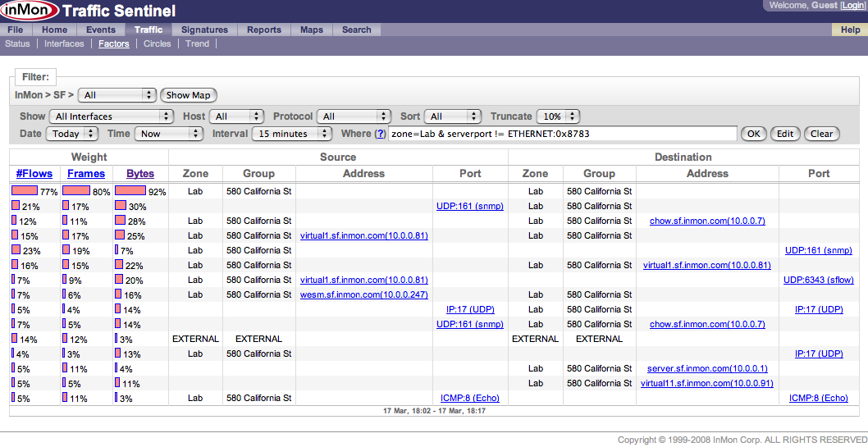This screenshot has width=868, height=447.
Task: Open the Show interfaces dropdown
Action: [x=112, y=116]
